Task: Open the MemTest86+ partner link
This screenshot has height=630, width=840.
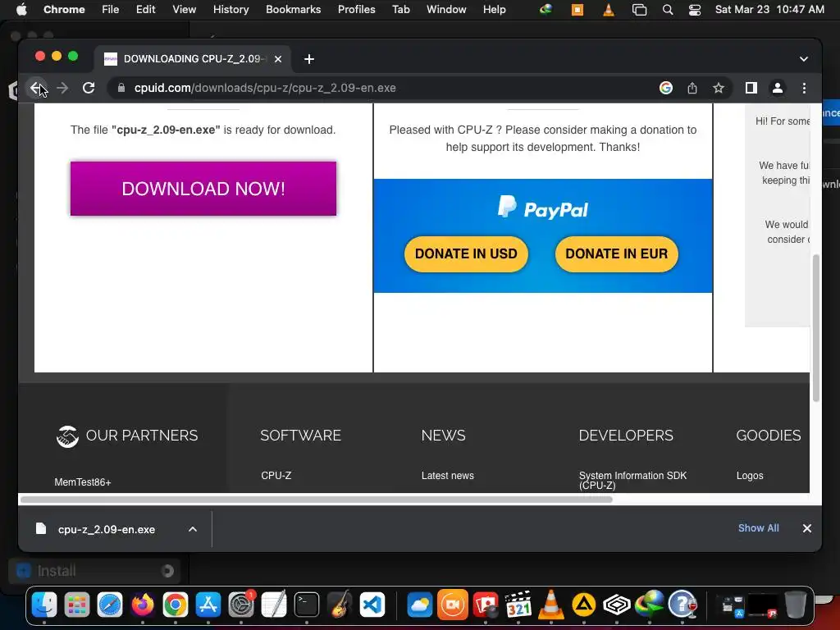Action: pos(83,482)
